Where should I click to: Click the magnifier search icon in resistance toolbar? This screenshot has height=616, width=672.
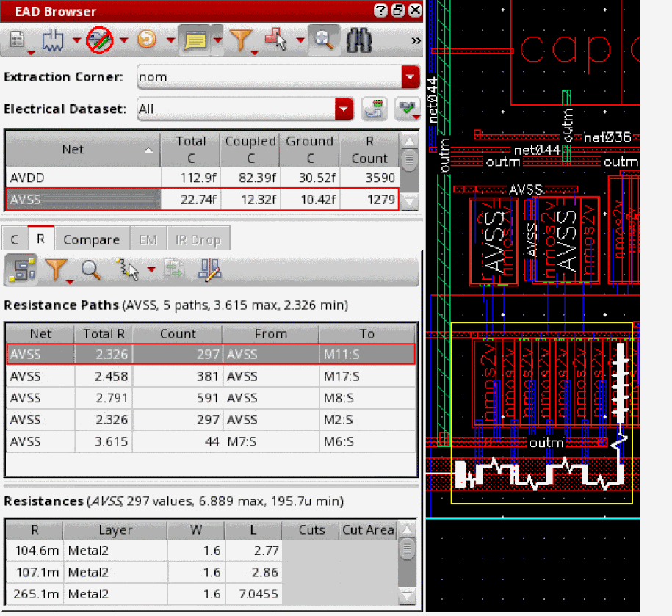pos(91,270)
